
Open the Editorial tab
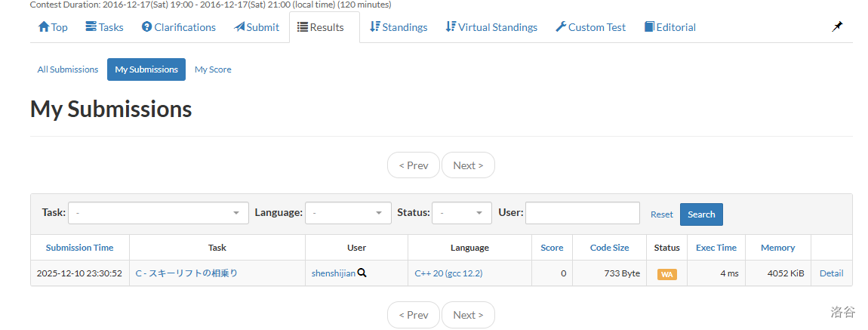pos(670,27)
